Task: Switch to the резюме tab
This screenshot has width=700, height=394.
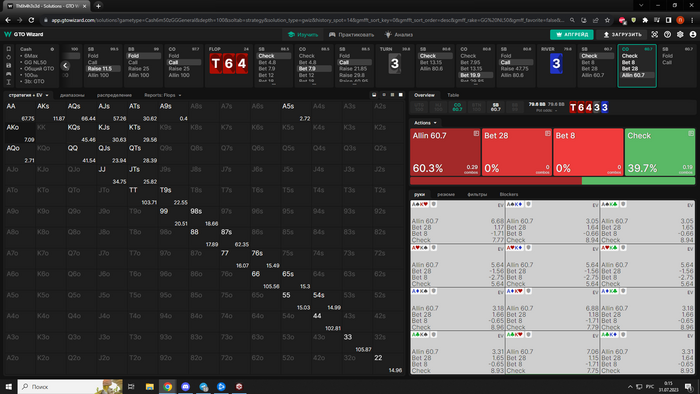Action: 446,195
